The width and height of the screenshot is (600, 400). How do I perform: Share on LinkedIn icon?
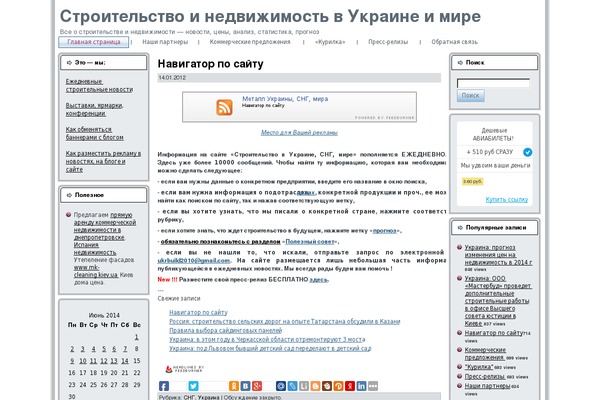coord(361,386)
